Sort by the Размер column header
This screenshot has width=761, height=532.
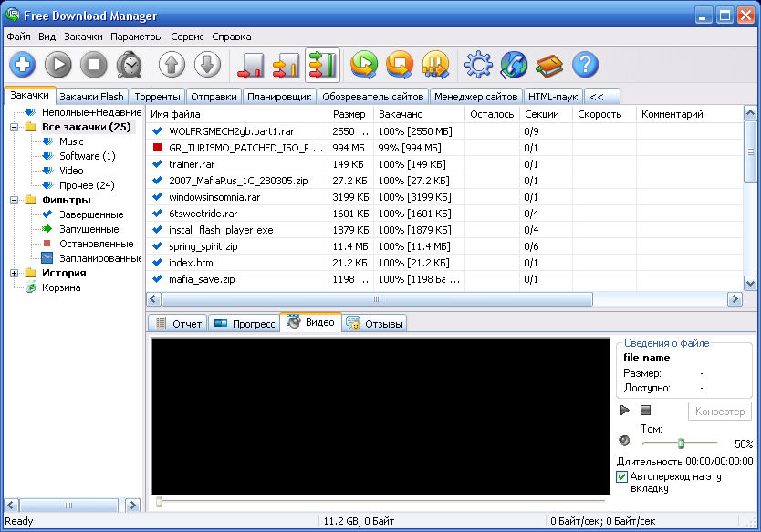pyautogui.click(x=350, y=114)
